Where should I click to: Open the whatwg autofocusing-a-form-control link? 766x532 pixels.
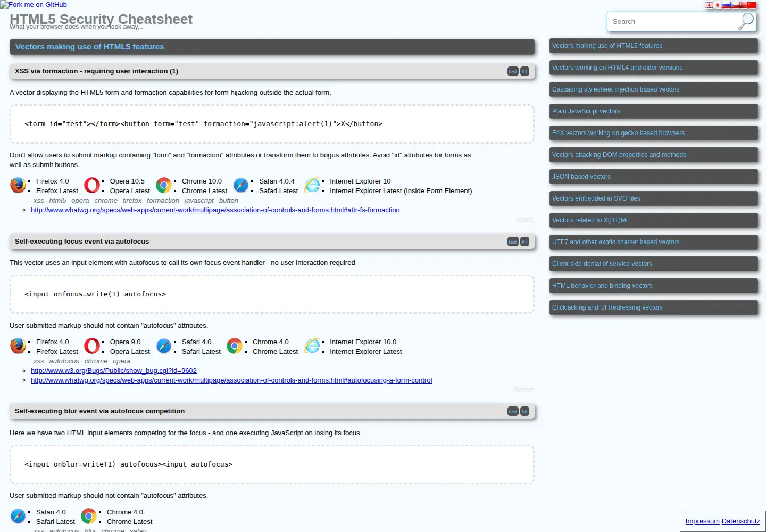(x=231, y=380)
